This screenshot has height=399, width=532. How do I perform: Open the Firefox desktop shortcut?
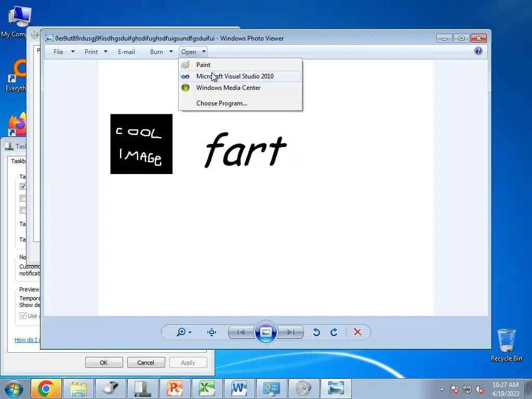[17, 124]
